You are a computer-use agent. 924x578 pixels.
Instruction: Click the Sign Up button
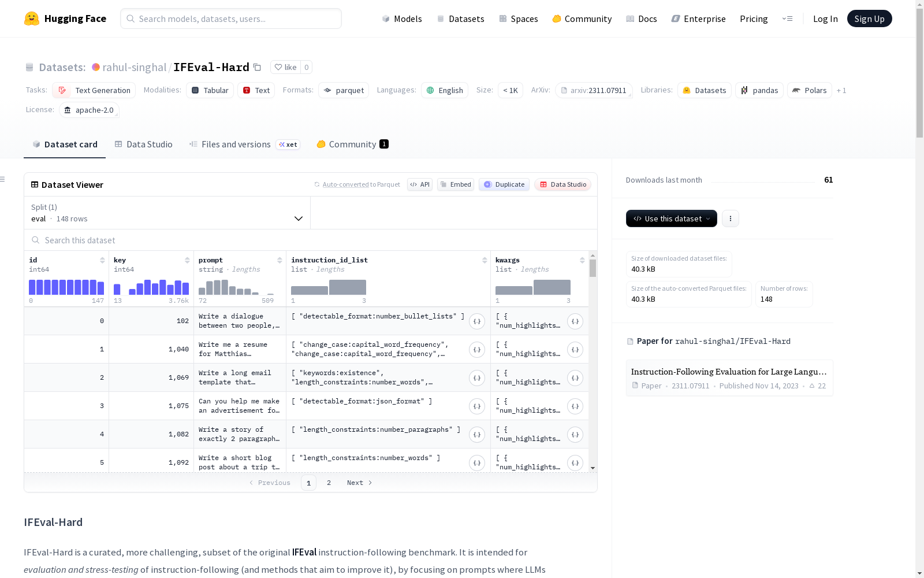870,18
